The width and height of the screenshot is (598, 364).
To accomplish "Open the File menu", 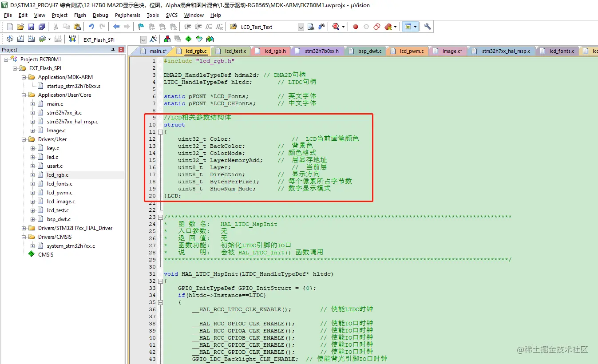I will (x=8, y=15).
